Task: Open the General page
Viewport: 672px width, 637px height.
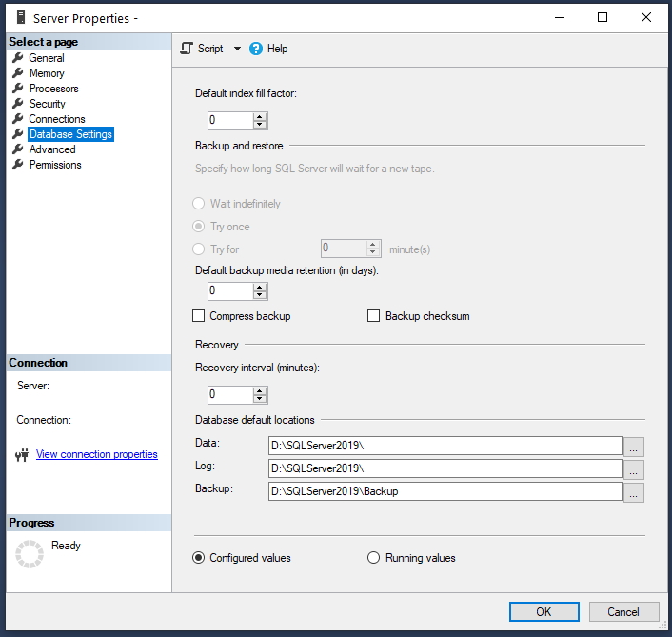Action: [x=47, y=58]
